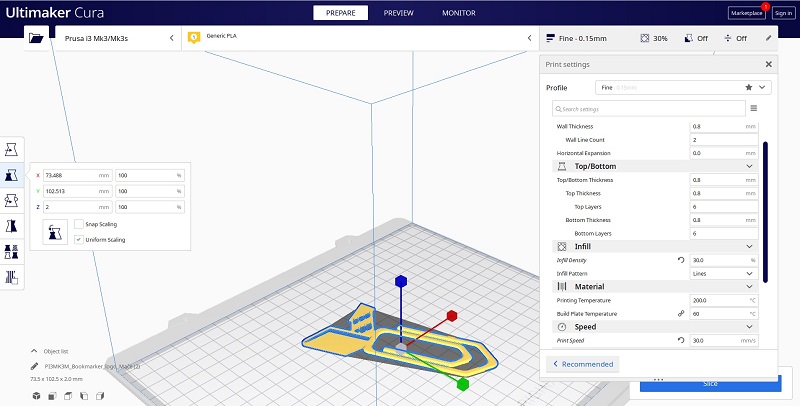The width and height of the screenshot is (800, 406).
Task: Click the red X-axis handle on model
Action: (x=452, y=316)
